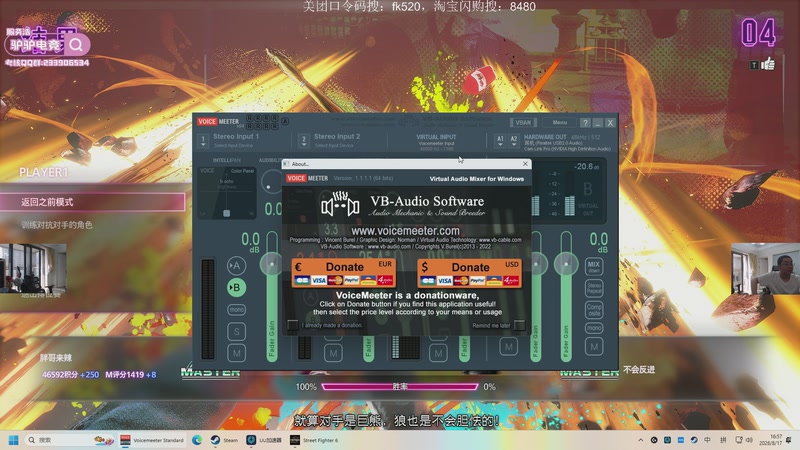
Task: Open Stereo Input 1 device selector
Action: [203, 140]
